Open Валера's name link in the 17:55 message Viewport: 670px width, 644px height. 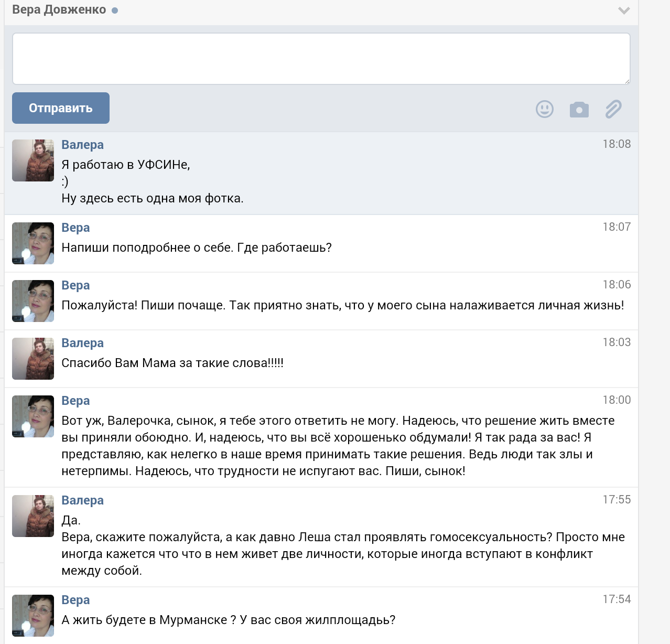click(82, 500)
